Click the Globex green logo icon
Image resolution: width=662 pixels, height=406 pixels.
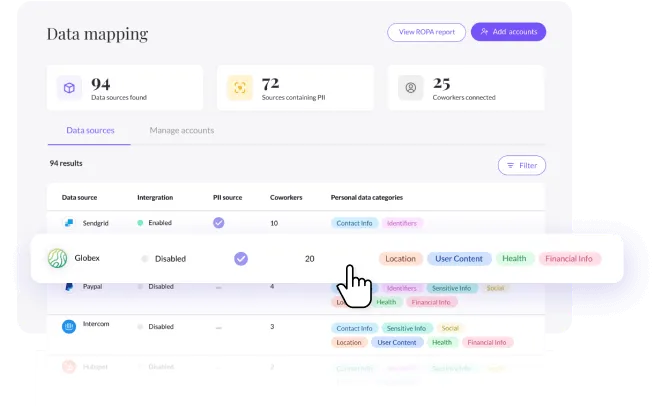tap(57, 258)
